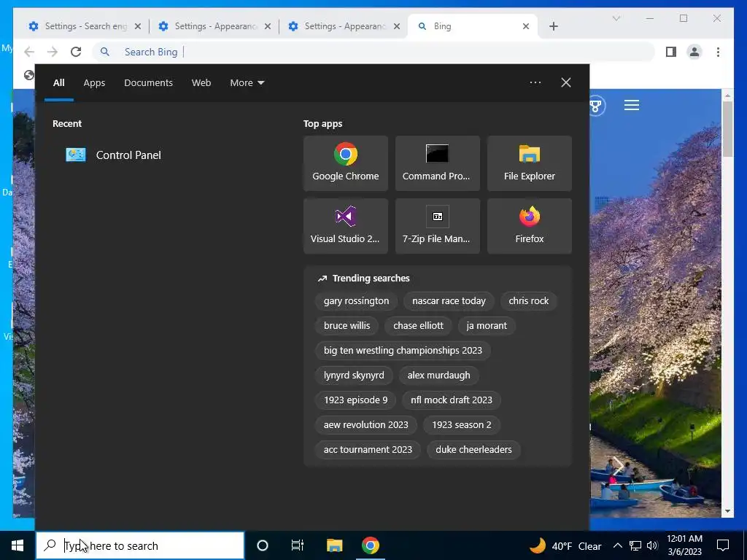This screenshot has width=747, height=560.
Task: Click Chrome back navigation arrow
Action: [29, 52]
